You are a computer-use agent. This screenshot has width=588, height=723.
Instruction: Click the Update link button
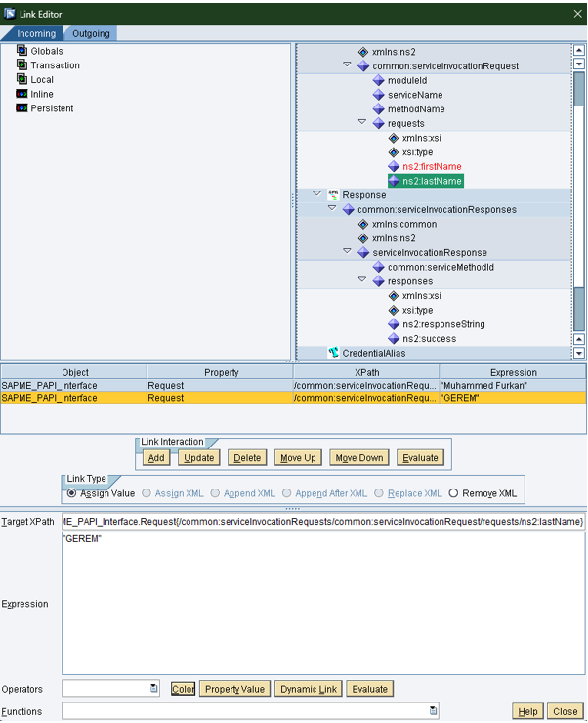[198, 457]
